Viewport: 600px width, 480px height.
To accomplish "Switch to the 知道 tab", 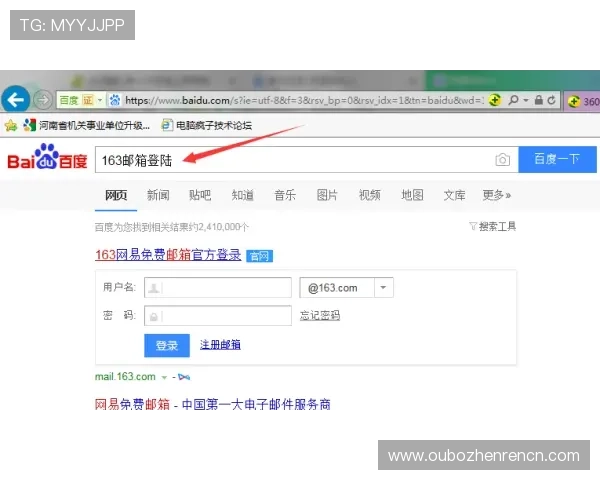I will (243, 195).
